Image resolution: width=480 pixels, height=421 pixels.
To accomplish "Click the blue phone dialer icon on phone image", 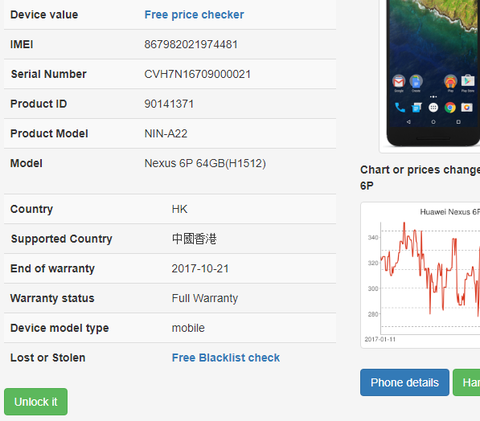I will pyautogui.click(x=400, y=107).
